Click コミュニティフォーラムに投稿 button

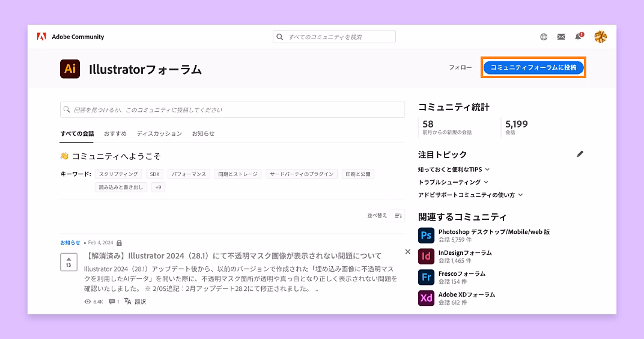click(x=533, y=67)
